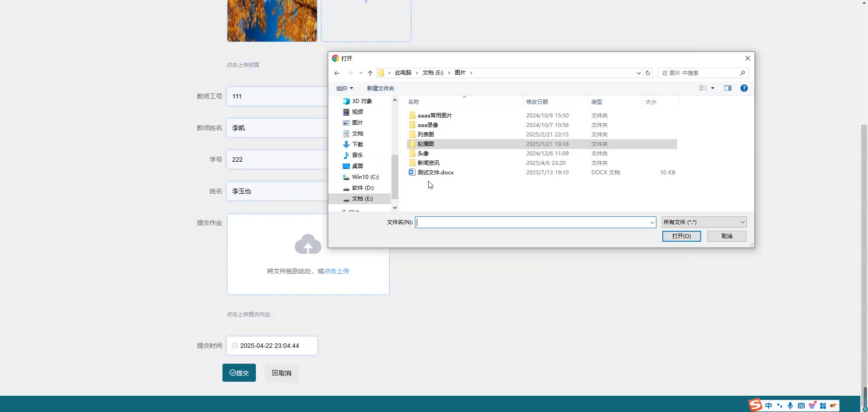Expand the 文件名 history dropdown
This screenshot has height=412, width=868.
coord(652,222)
